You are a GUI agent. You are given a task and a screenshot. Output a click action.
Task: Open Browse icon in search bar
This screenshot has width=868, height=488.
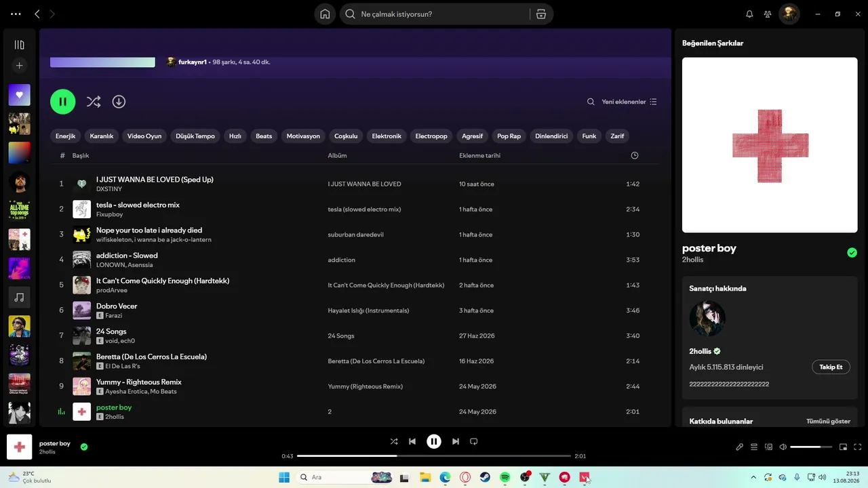(x=540, y=14)
